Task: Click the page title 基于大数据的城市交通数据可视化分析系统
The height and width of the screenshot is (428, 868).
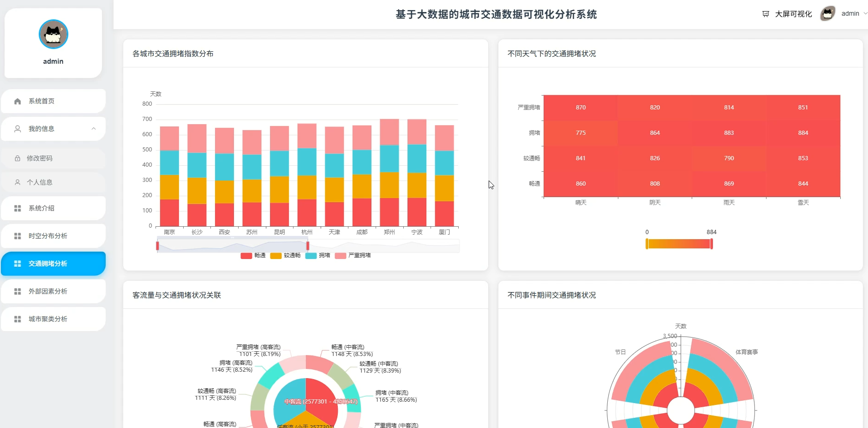Action: pyautogui.click(x=496, y=14)
